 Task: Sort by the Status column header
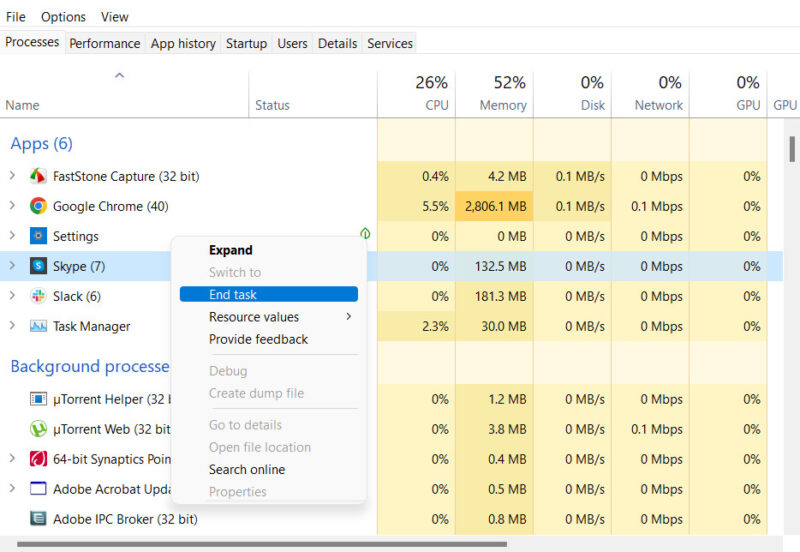tap(313, 95)
